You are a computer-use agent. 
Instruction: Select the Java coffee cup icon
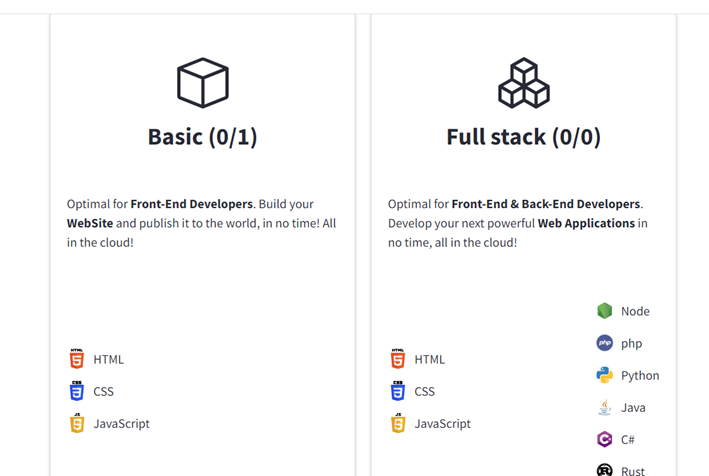605,407
